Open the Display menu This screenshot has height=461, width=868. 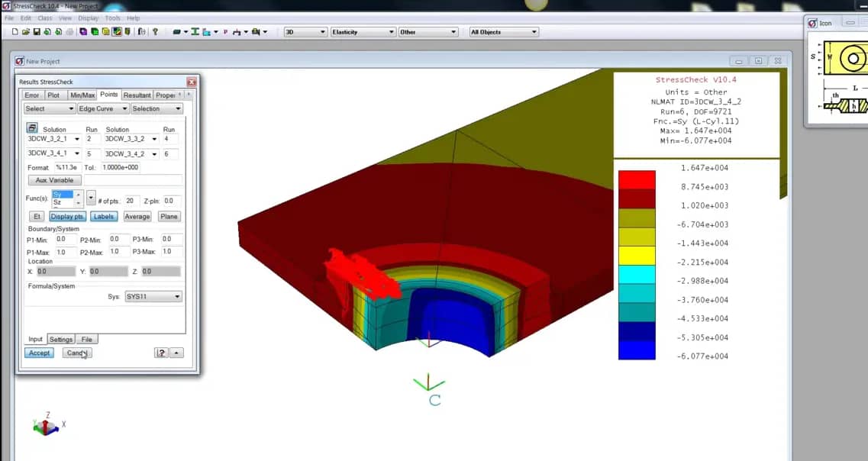[89, 18]
